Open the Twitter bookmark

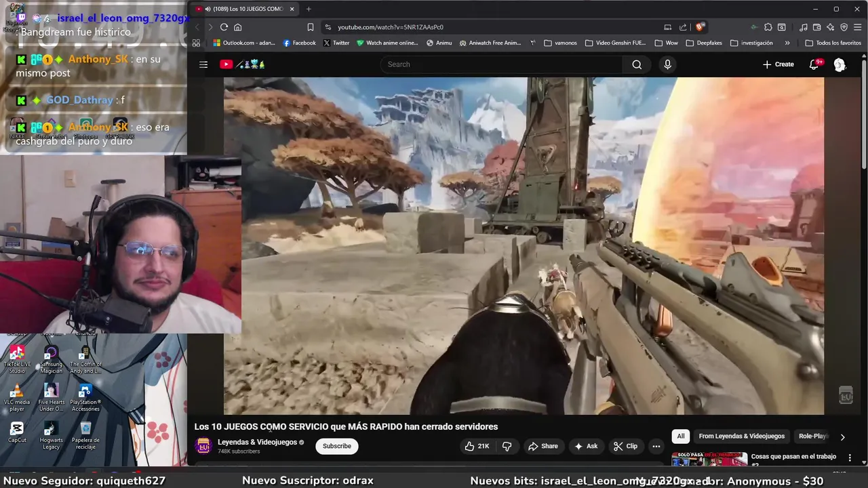click(336, 43)
